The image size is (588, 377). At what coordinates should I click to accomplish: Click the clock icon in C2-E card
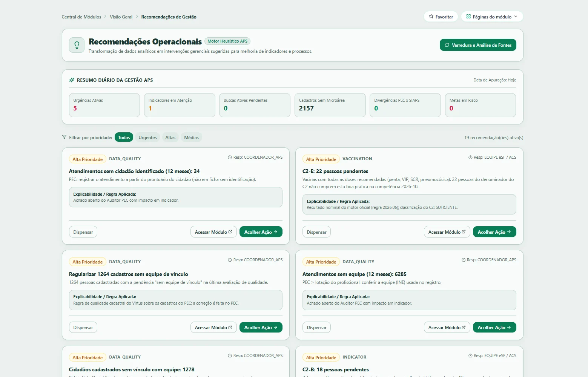tap(470, 157)
